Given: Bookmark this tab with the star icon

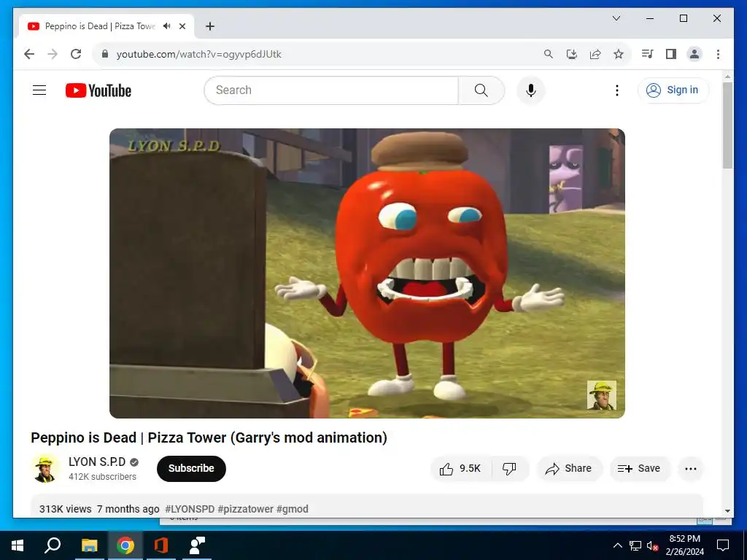Looking at the screenshot, I should [x=619, y=54].
